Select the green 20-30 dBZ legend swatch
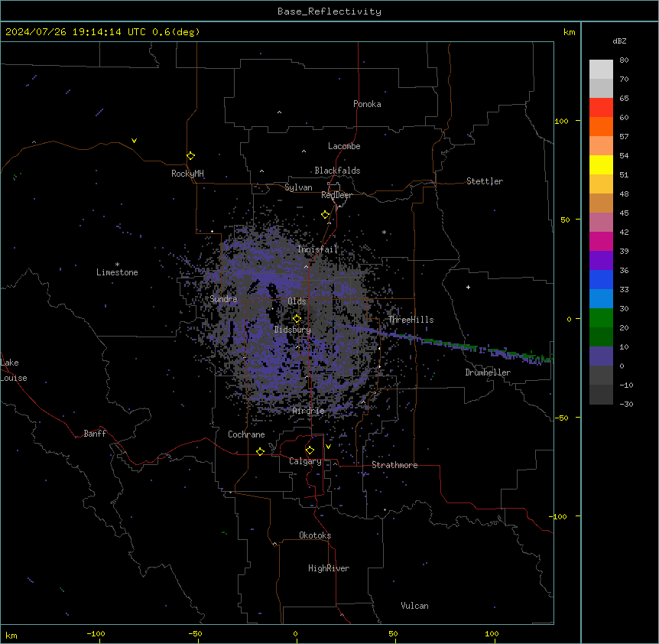This screenshot has height=644, width=659. coord(601,318)
